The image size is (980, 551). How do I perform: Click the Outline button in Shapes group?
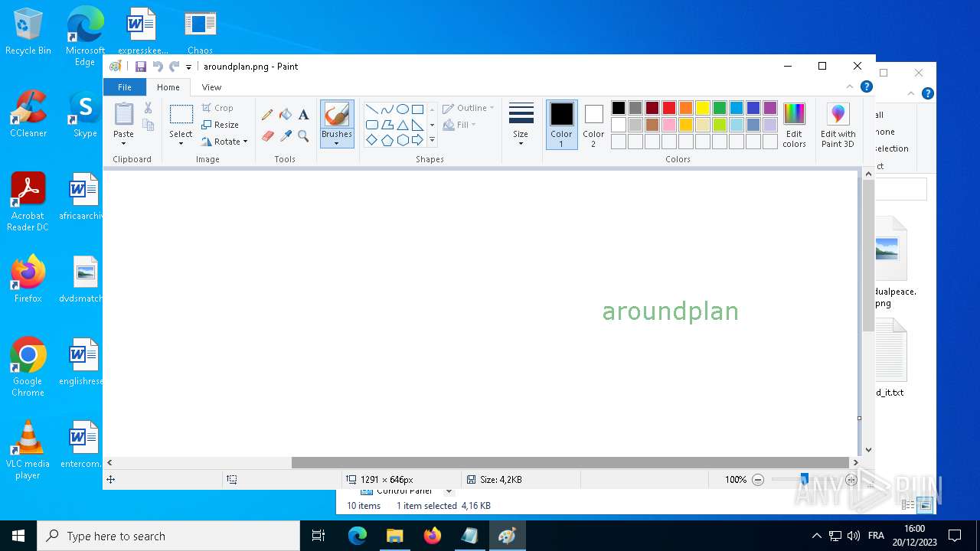click(x=469, y=108)
